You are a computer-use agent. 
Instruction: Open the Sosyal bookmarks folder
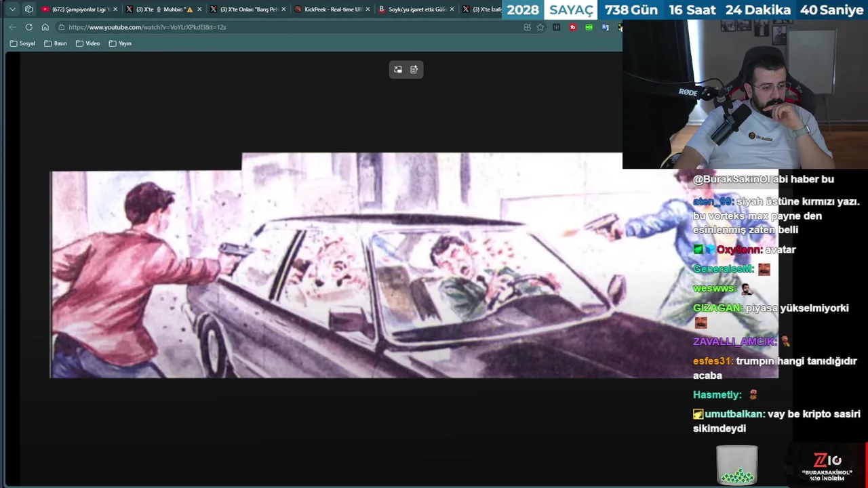(22, 43)
